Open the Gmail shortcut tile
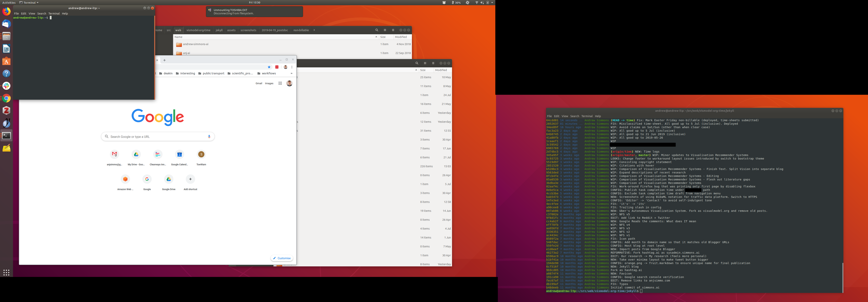This screenshot has width=868, height=302. (115, 154)
